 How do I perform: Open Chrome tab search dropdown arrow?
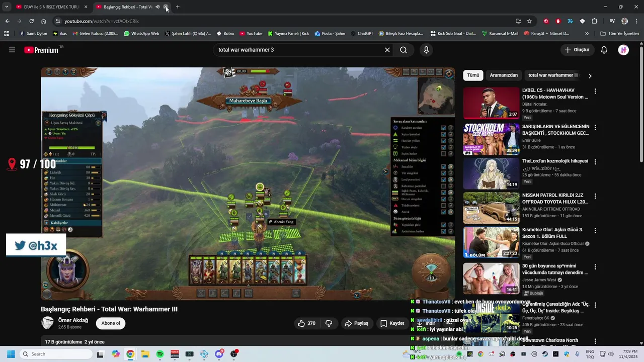(7, 7)
